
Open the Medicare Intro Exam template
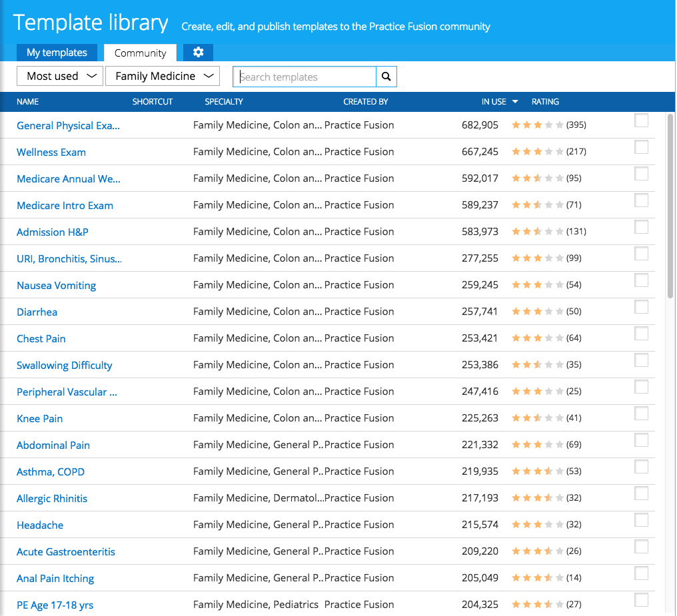[65, 206]
